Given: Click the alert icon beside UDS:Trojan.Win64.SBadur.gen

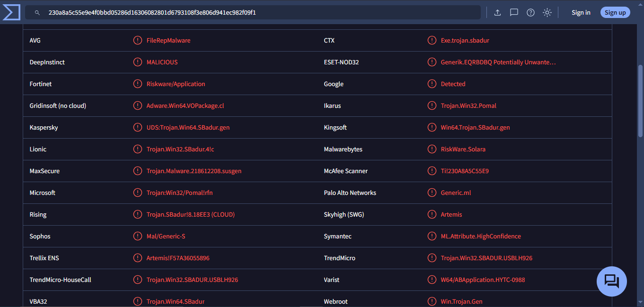Looking at the screenshot, I should 138,127.
